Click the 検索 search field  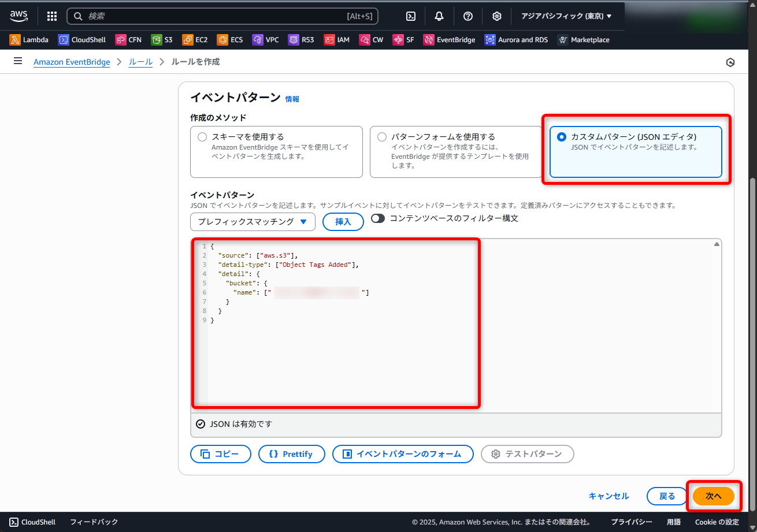[x=222, y=16]
